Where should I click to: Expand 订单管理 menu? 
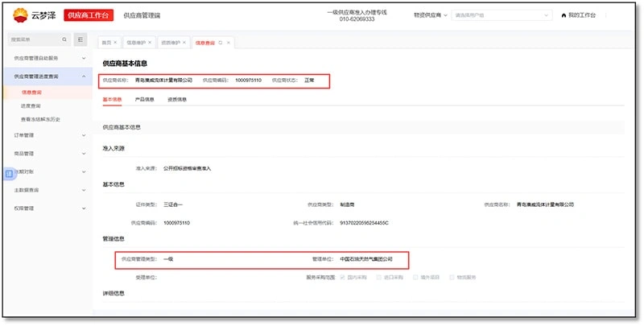click(50, 135)
